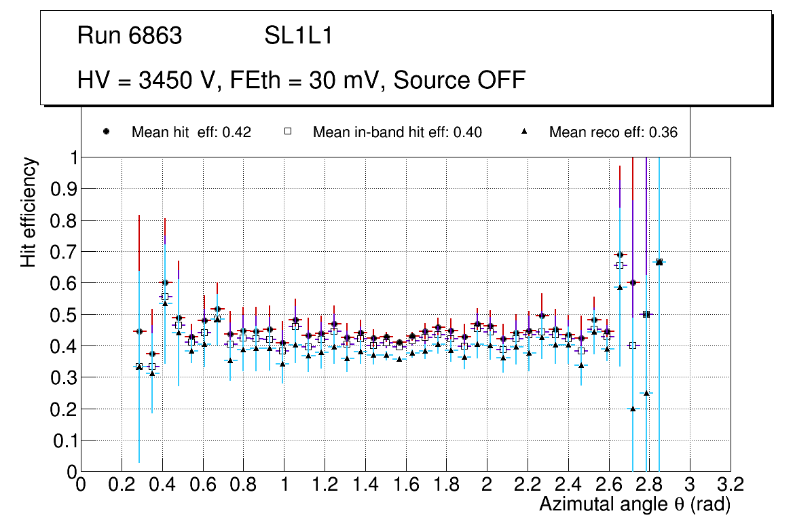The height and width of the screenshot is (524, 812).
Task: Click the 1.6 tick label on x-axis
Action: click(x=405, y=484)
